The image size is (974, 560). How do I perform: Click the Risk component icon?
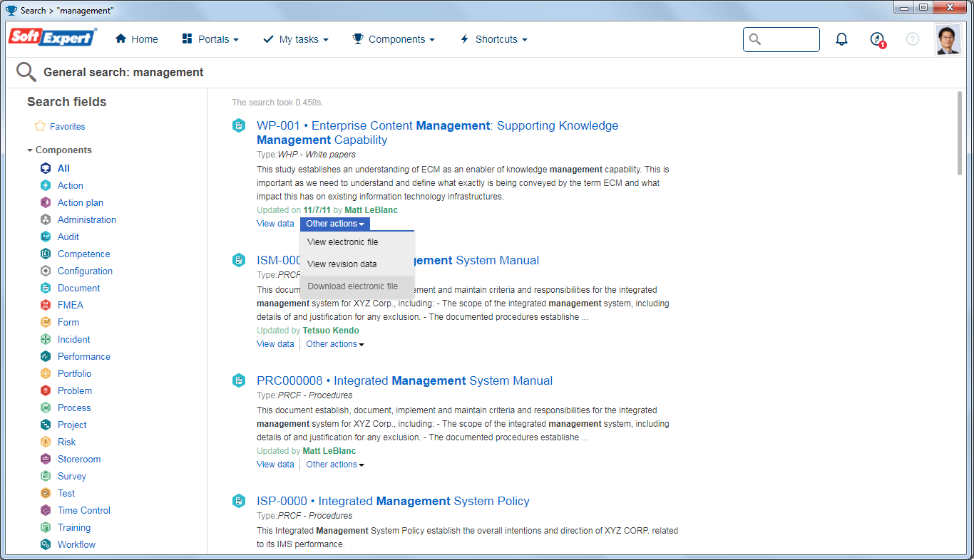pyautogui.click(x=46, y=442)
